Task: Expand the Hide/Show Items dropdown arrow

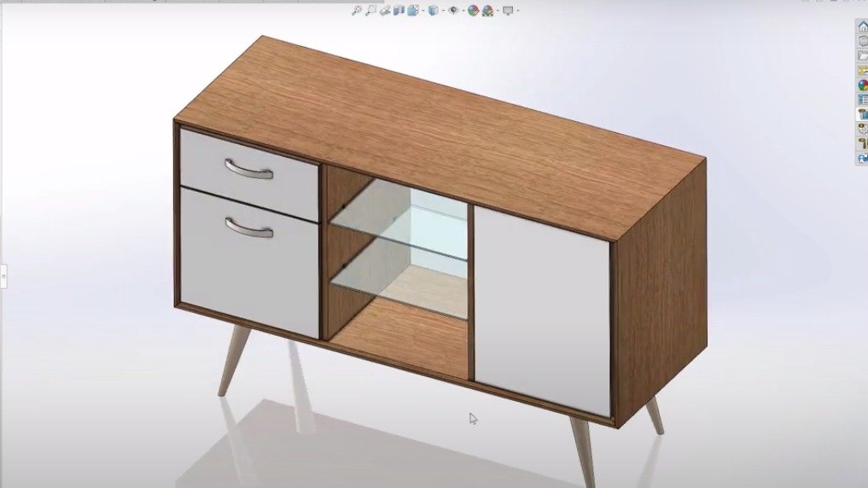Action: 463,10
